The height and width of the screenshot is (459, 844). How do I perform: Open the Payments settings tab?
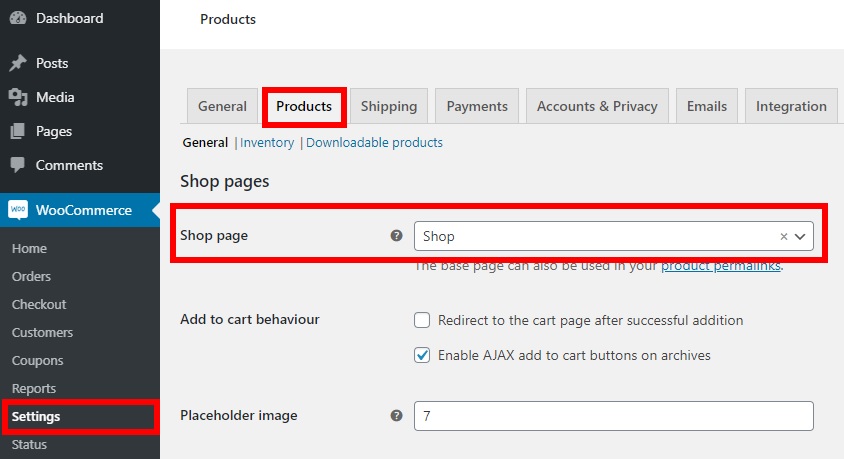coord(476,106)
